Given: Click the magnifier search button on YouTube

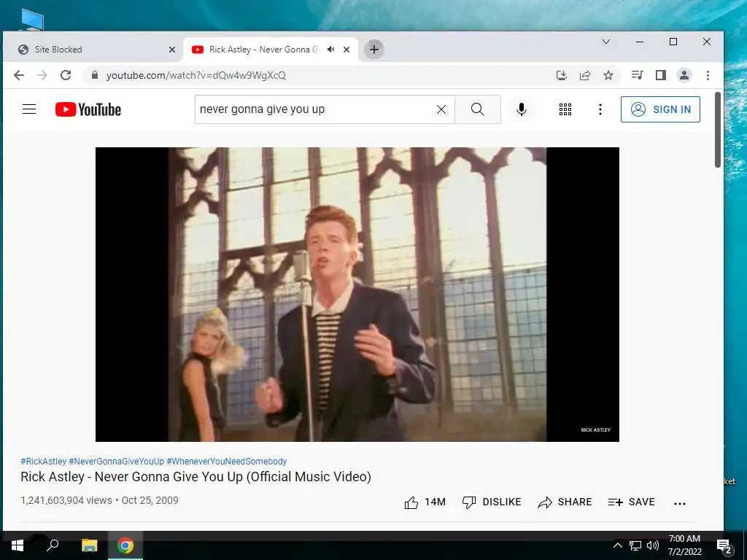Looking at the screenshot, I should coord(477,109).
